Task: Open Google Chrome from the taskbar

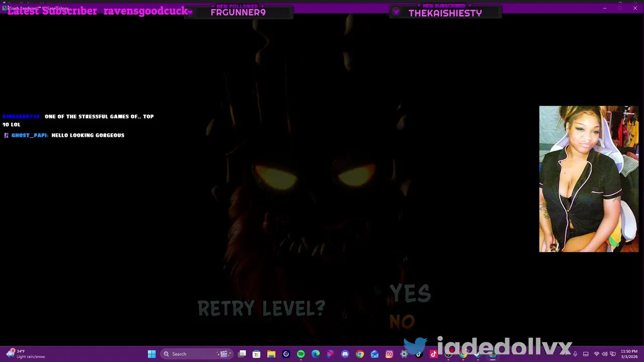Action: click(x=360, y=354)
